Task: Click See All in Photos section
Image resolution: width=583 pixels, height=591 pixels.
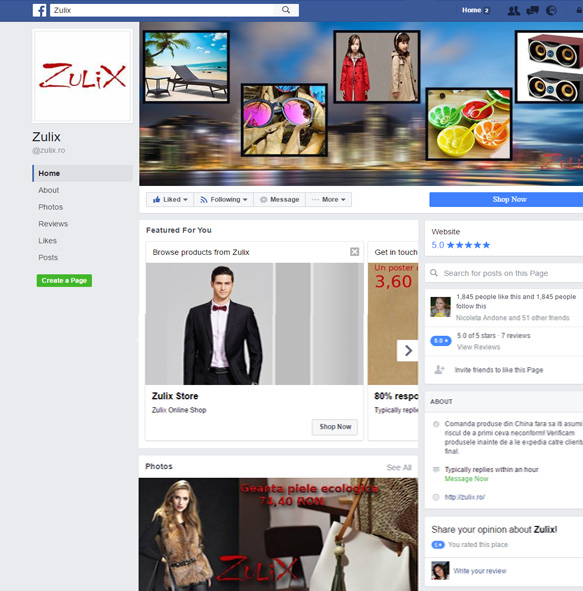Action: click(x=399, y=467)
